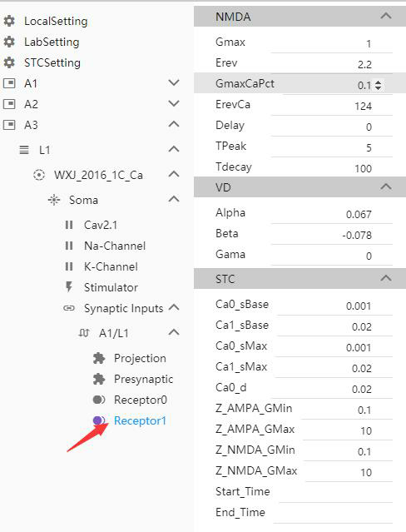Select the Presynaptic puzzle piece icon

tap(99, 379)
